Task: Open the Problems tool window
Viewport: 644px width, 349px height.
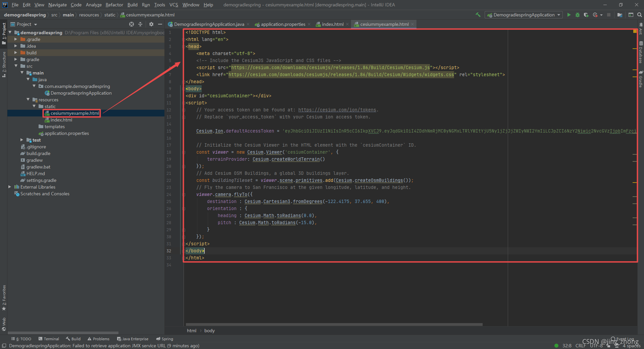Action: [98, 339]
